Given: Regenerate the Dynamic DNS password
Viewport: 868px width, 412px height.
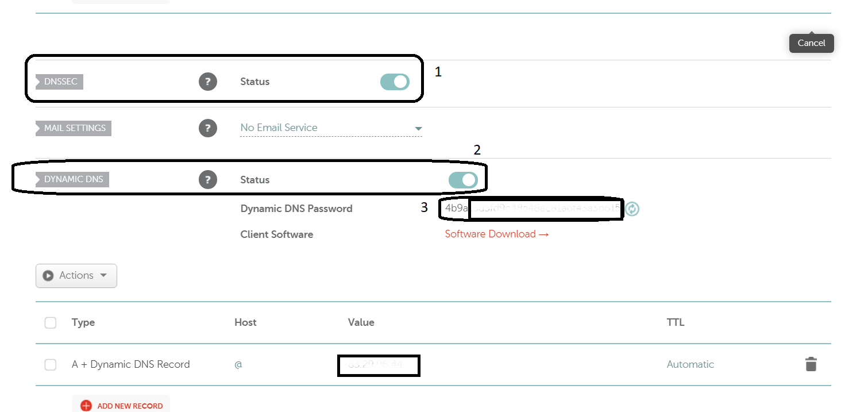Looking at the screenshot, I should (x=632, y=209).
